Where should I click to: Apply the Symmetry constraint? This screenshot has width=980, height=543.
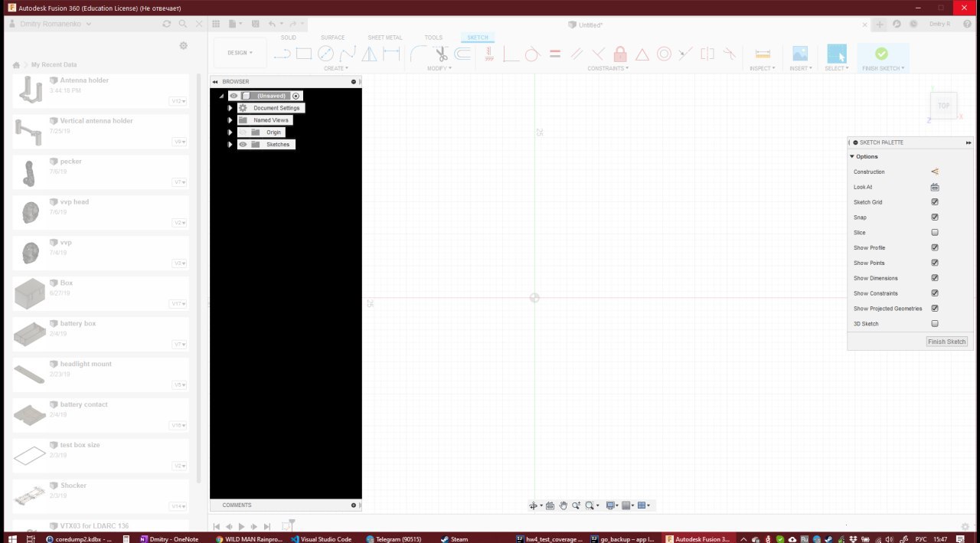click(x=707, y=54)
